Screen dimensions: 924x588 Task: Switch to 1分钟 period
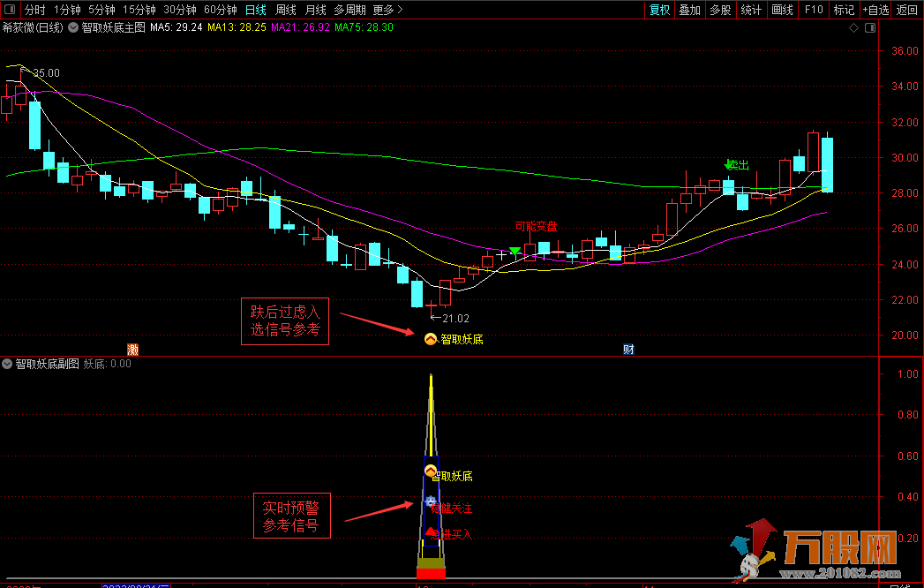[67, 10]
